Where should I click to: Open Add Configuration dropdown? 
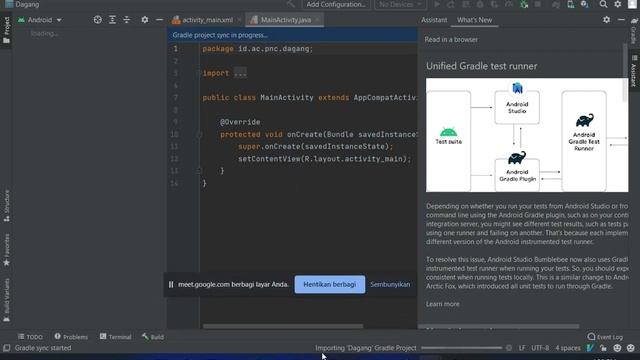pyautogui.click(x=336, y=4)
